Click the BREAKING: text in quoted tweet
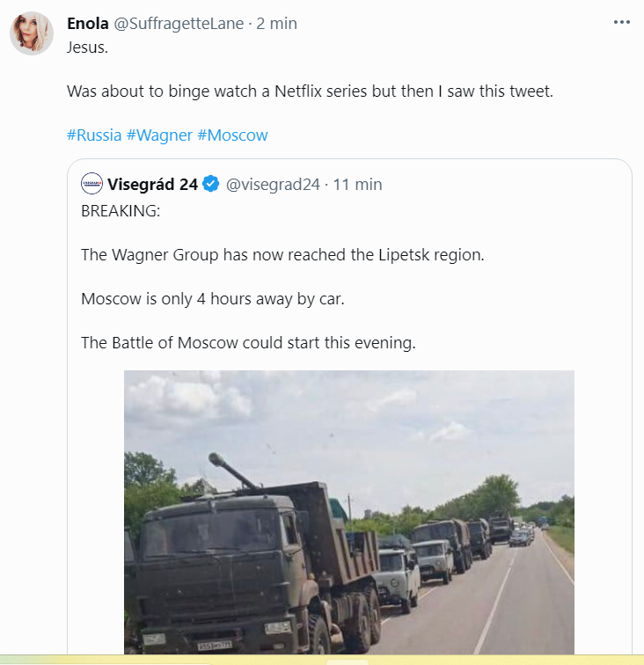 pos(121,211)
